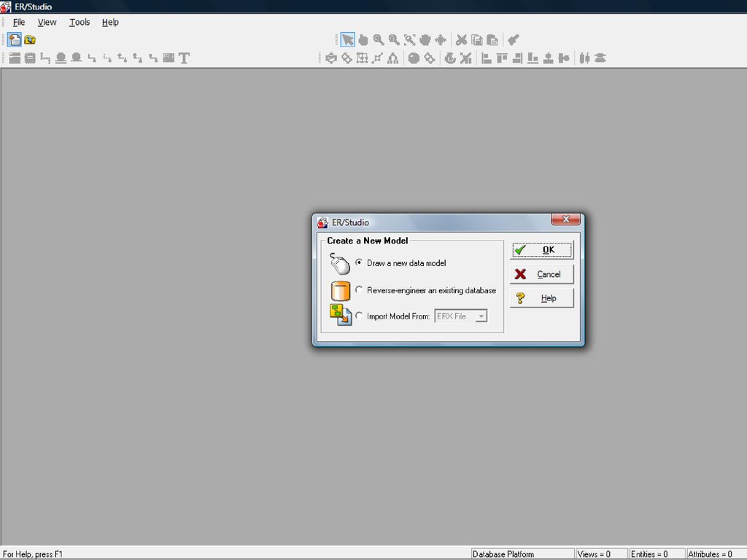
Task: Click the four-arrow move icon
Action: pos(440,40)
